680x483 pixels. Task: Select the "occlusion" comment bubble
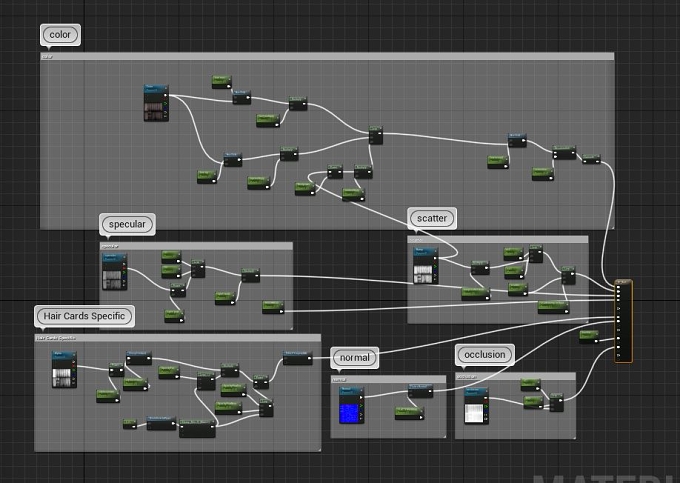pos(485,355)
